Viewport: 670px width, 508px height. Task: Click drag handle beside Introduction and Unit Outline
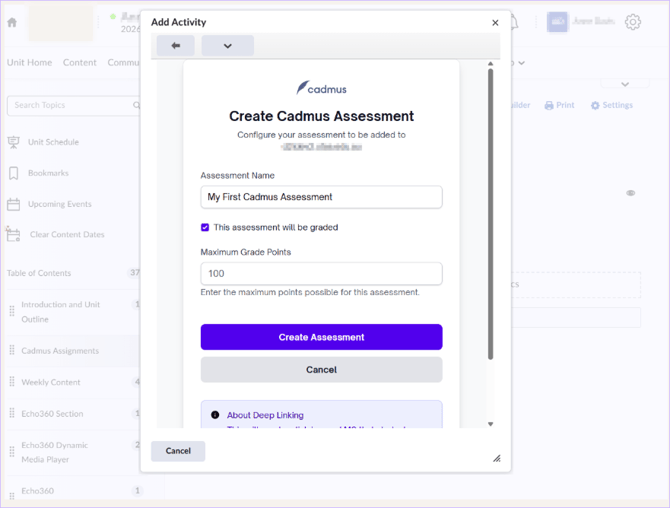point(12,311)
